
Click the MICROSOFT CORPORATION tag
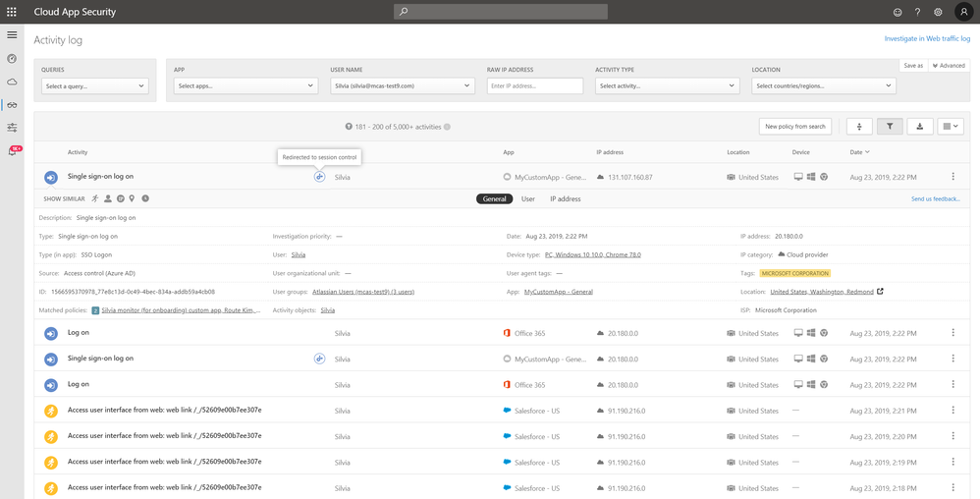coord(795,273)
